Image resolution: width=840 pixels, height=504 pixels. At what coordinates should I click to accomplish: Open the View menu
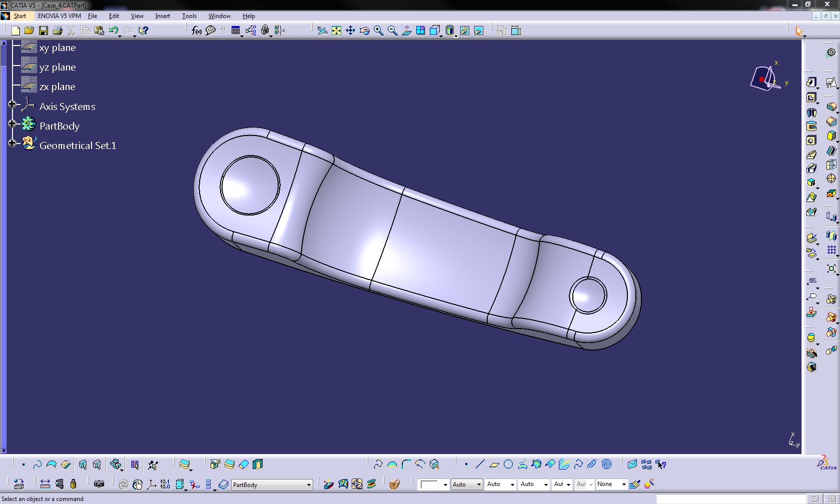(137, 16)
